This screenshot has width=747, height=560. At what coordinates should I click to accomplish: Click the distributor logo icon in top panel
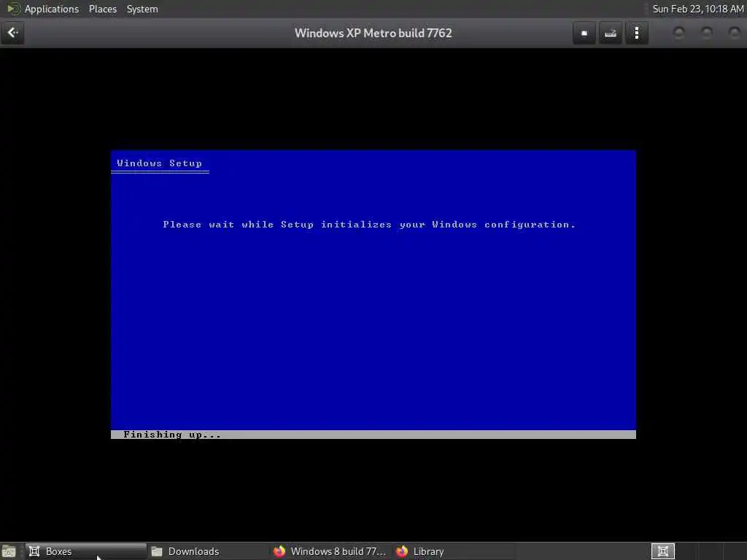pyautogui.click(x=13, y=9)
